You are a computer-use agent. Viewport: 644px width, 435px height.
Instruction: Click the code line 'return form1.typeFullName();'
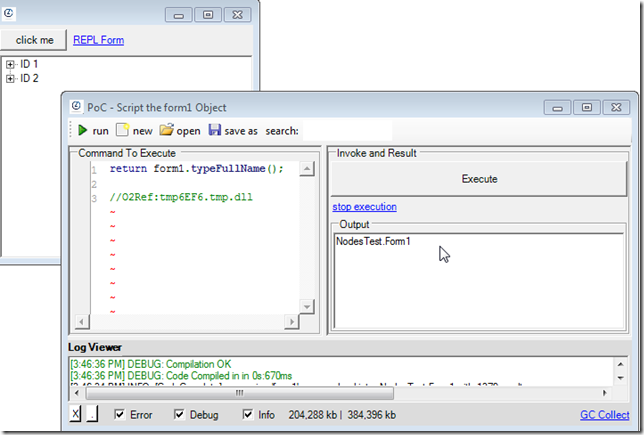[197, 168]
